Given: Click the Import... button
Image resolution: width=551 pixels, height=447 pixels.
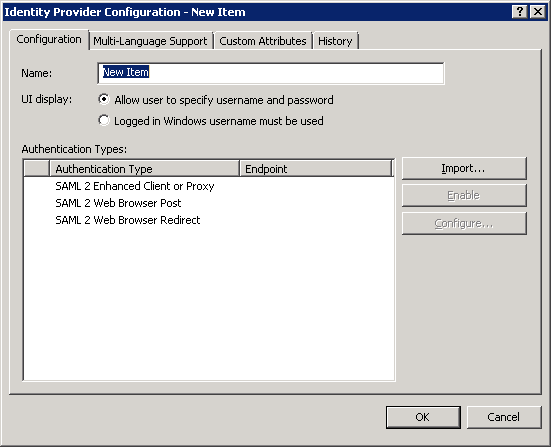Looking at the screenshot, I should point(464,168).
